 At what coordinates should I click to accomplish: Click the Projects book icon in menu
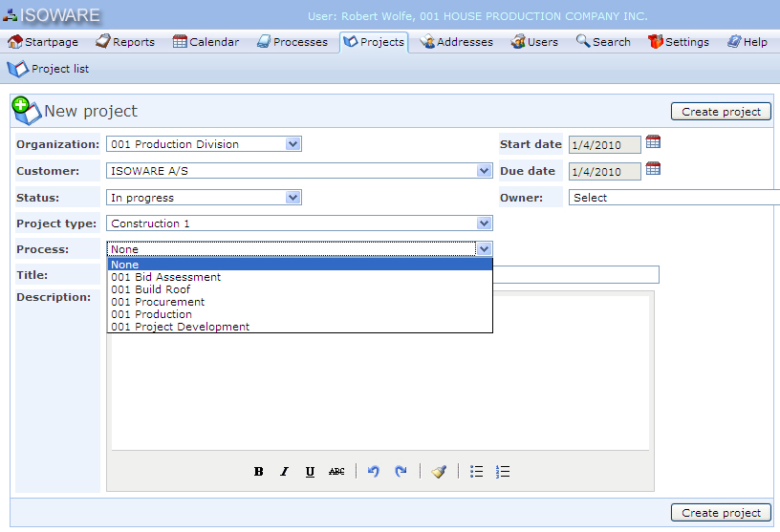351,42
